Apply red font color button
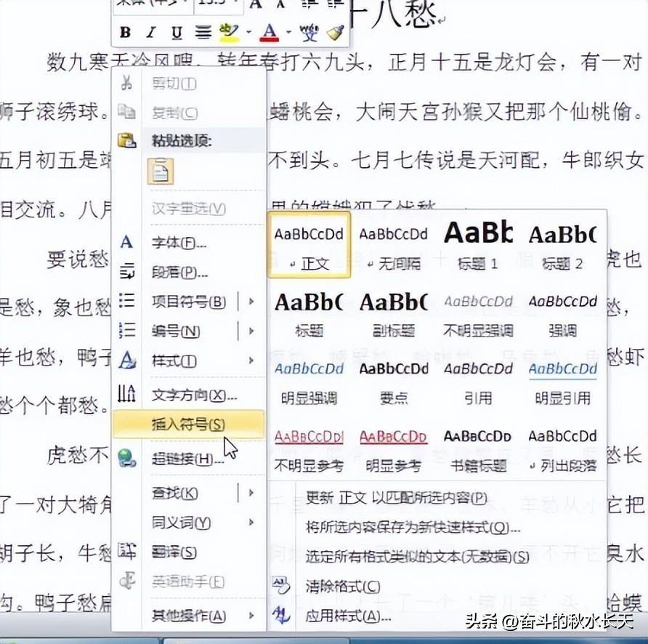 (x=270, y=32)
